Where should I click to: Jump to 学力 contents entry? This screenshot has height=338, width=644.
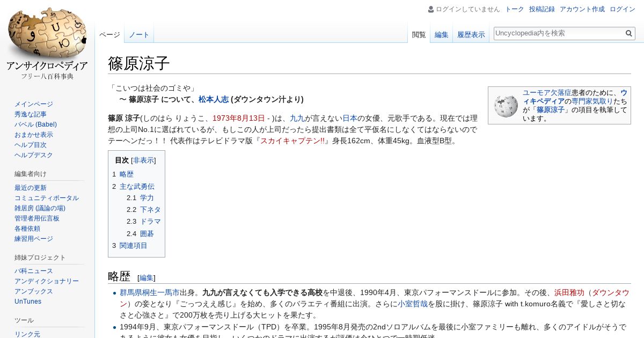point(147,198)
